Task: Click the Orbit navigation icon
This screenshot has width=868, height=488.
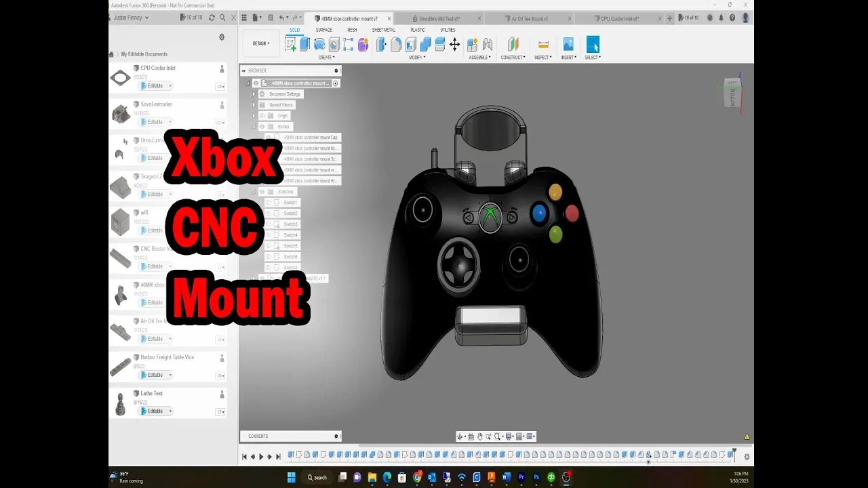Action: point(461,436)
